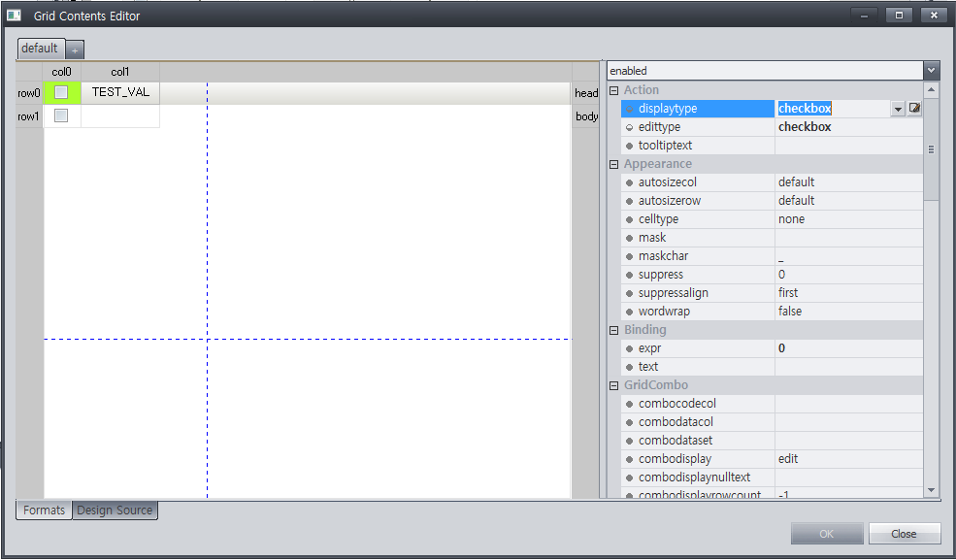The width and height of the screenshot is (956, 560).
Task: Open the displaytype value dropdown arrow
Action: [898, 109]
